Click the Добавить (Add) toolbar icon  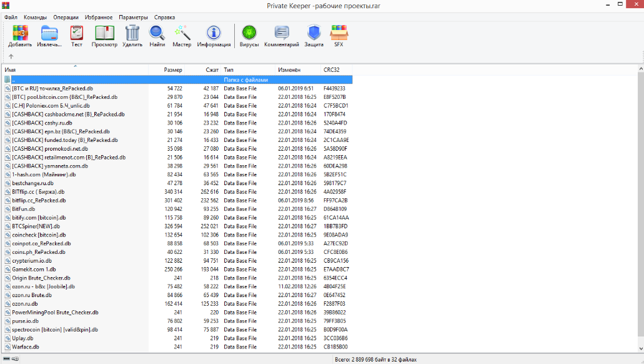point(20,33)
